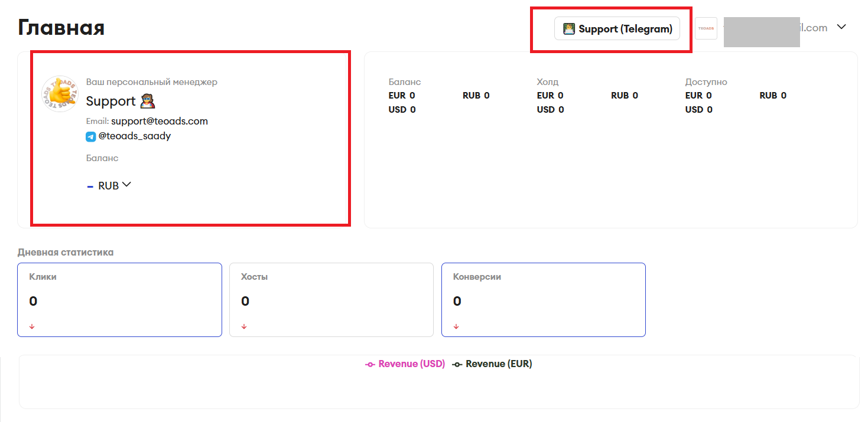Viewport: 868px width, 422px height.
Task: Select the Хосты statistics card
Action: pos(331,300)
